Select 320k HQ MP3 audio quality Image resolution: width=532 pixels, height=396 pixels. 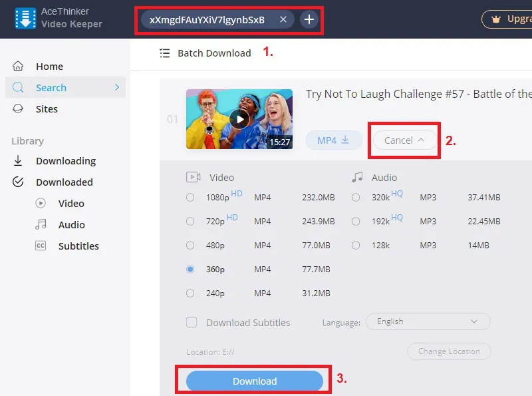pyautogui.click(x=356, y=197)
